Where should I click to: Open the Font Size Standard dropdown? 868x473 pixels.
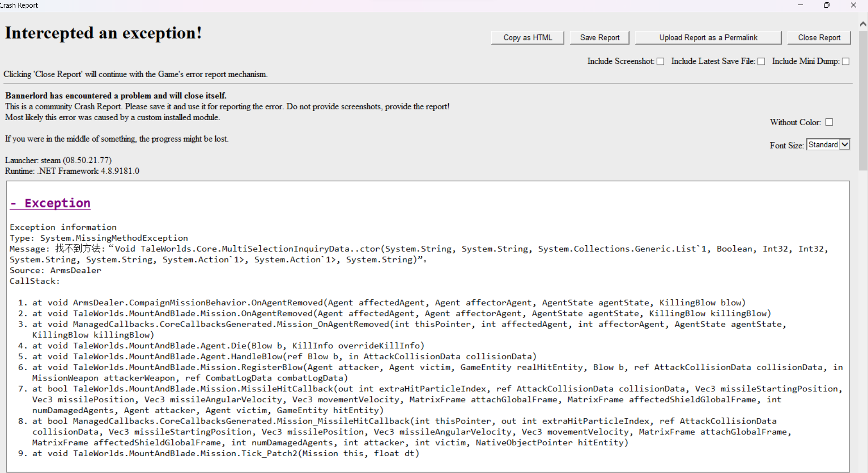(x=828, y=145)
